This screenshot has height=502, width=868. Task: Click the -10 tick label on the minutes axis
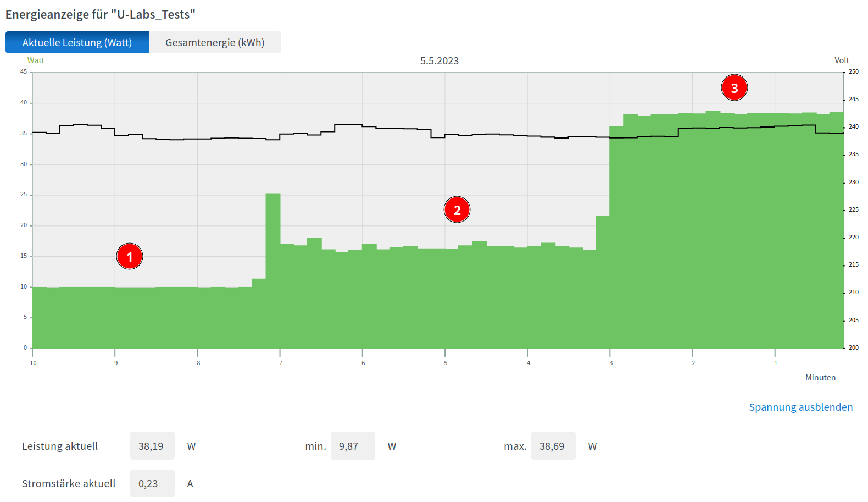32,363
